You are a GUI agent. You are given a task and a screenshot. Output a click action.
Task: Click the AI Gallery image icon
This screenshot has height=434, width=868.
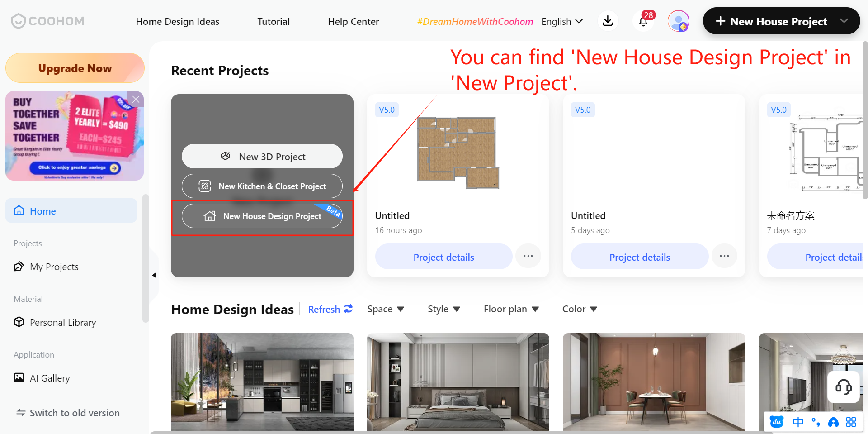coord(19,378)
